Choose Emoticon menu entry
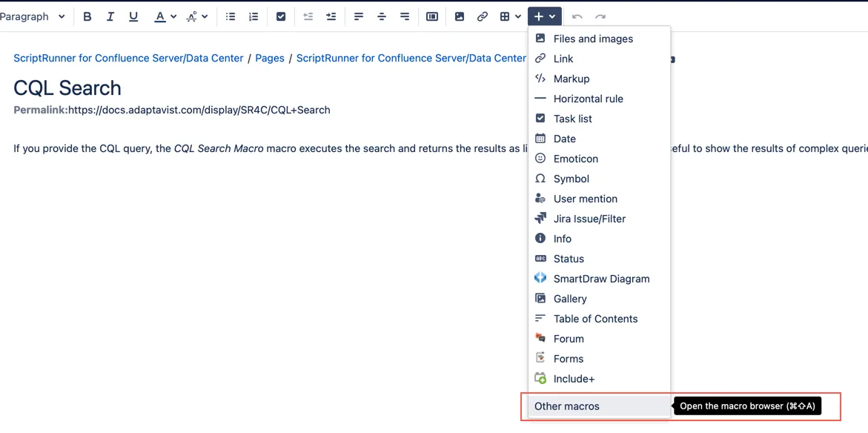The height and width of the screenshot is (433, 868). [600, 159]
